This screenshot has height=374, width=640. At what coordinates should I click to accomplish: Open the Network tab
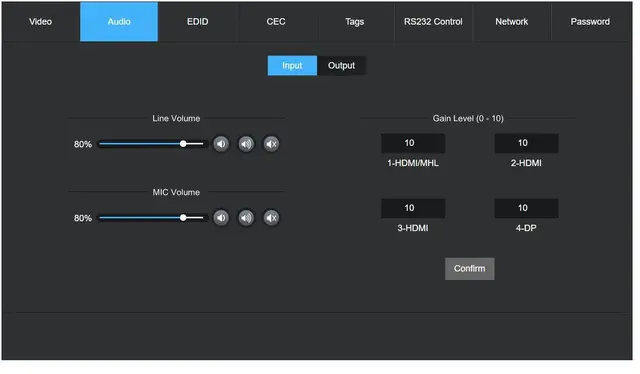511,22
